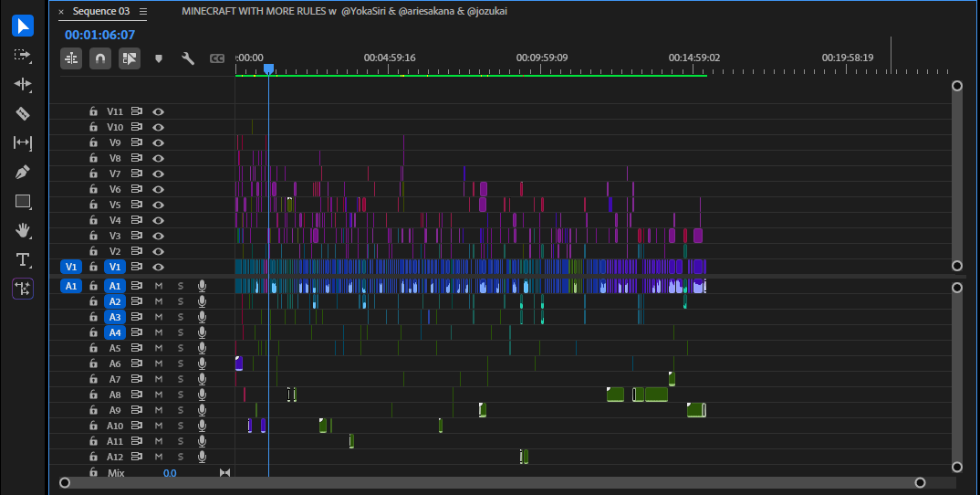Select the Hand tool

pyautogui.click(x=23, y=230)
